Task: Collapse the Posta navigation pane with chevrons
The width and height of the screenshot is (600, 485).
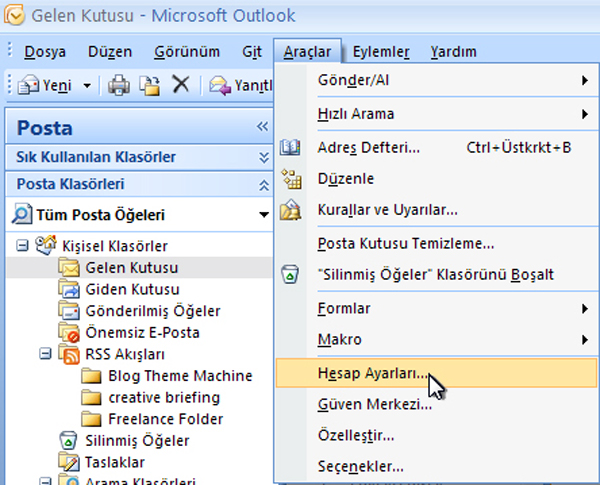Action: click(262, 126)
